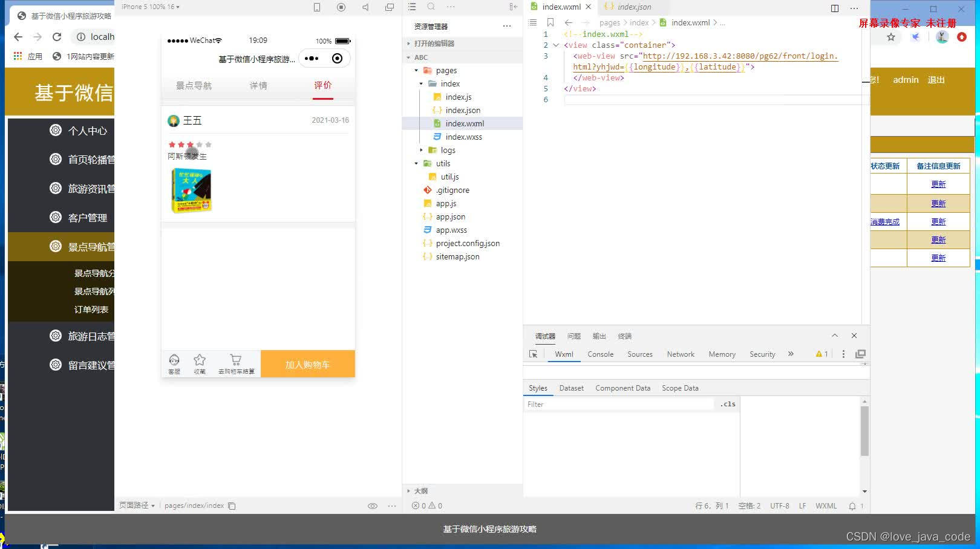Expand the logs folder

[421, 150]
